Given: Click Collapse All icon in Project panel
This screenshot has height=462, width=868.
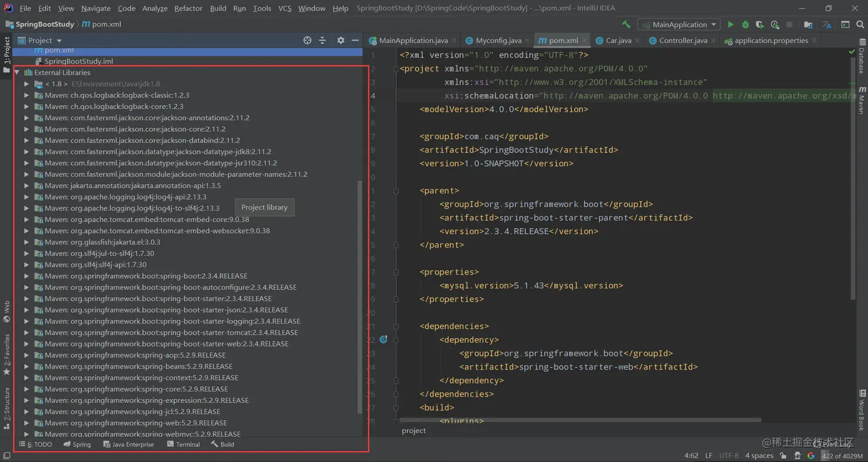Looking at the screenshot, I should [x=323, y=40].
